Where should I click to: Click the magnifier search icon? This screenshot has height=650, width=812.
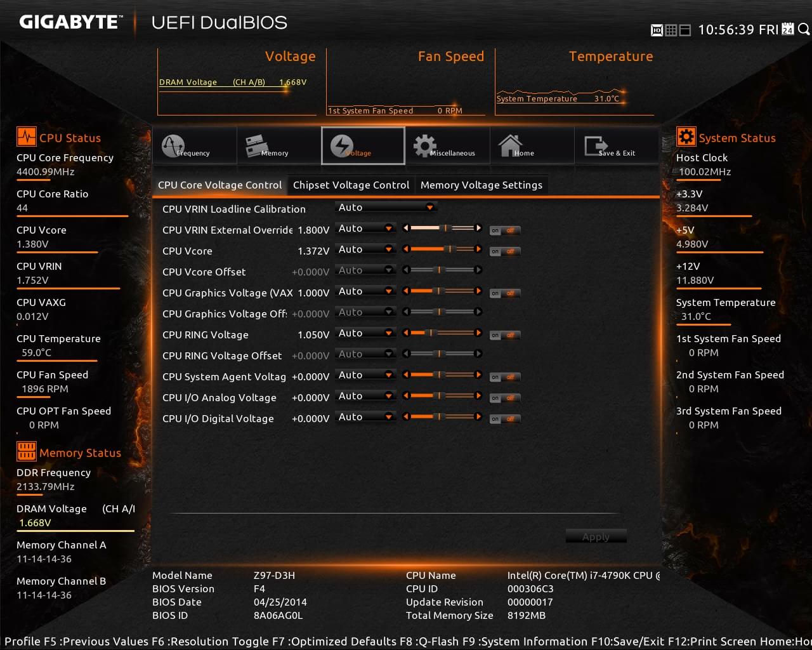pos(804,29)
